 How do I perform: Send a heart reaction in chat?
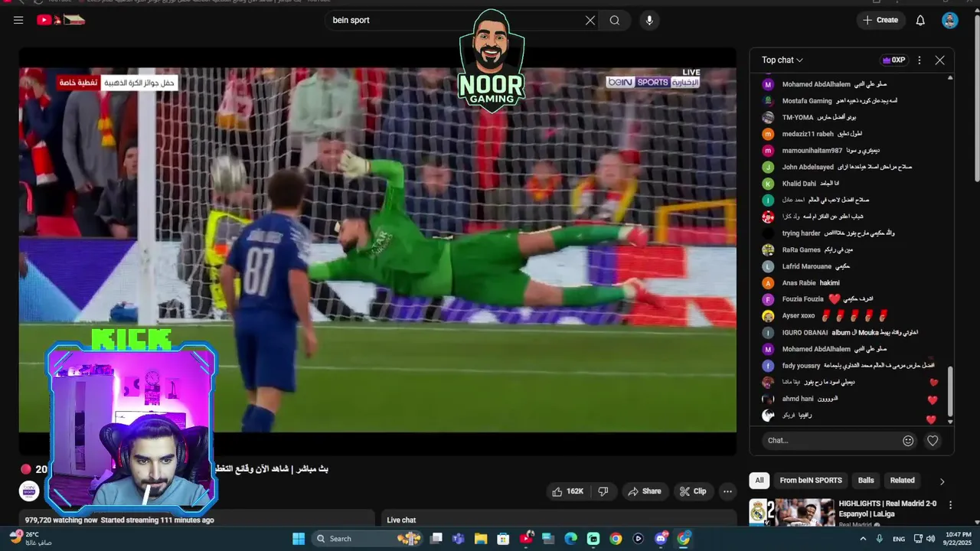[933, 441]
